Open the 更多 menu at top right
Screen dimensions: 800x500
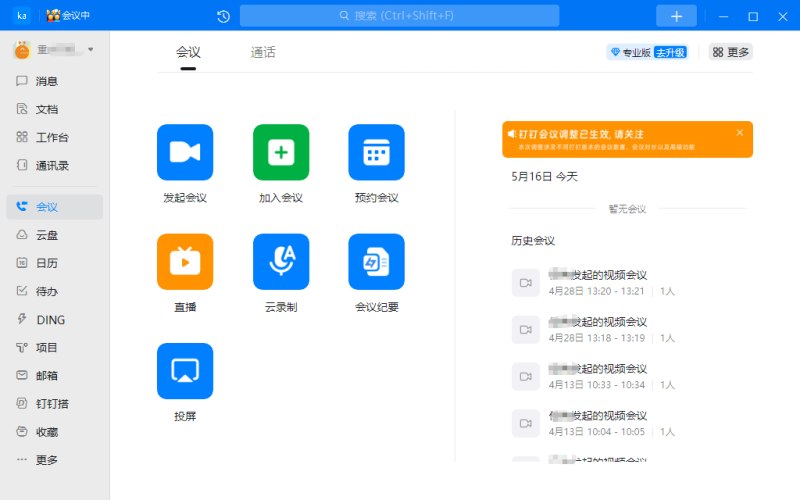pos(731,52)
